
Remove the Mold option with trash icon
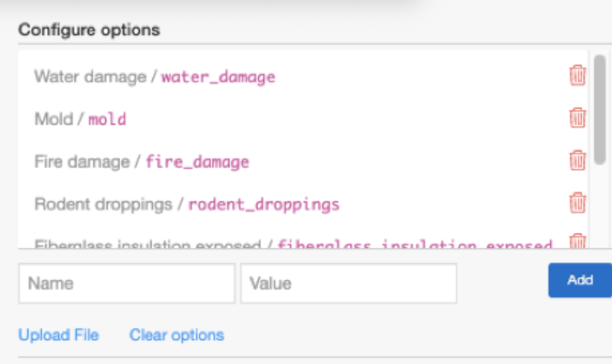577,118
